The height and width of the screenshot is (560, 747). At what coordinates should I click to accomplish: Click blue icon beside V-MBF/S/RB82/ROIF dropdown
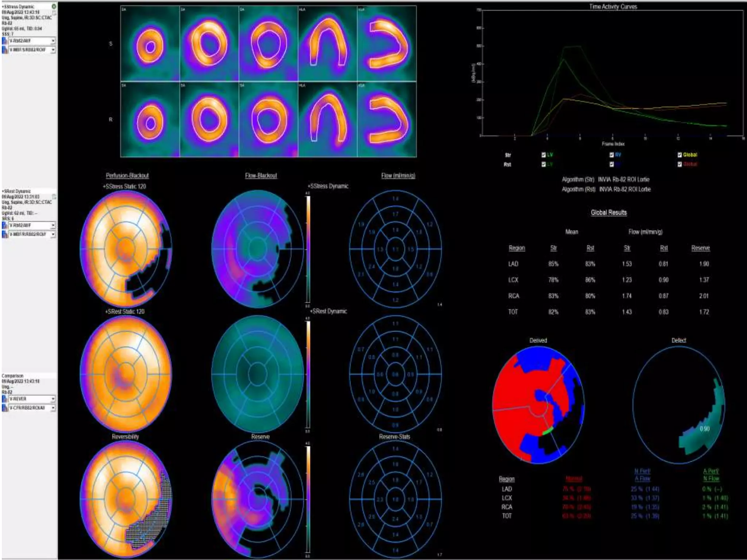[5, 50]
